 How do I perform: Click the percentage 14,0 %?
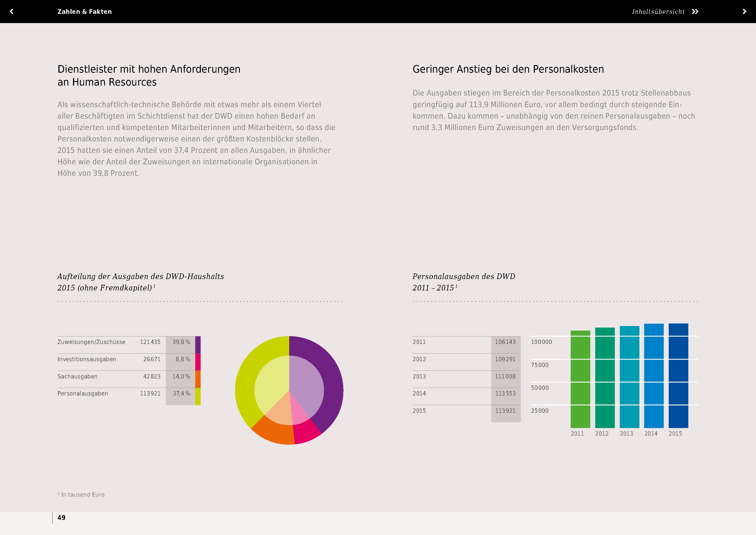[x=181, y=376]
